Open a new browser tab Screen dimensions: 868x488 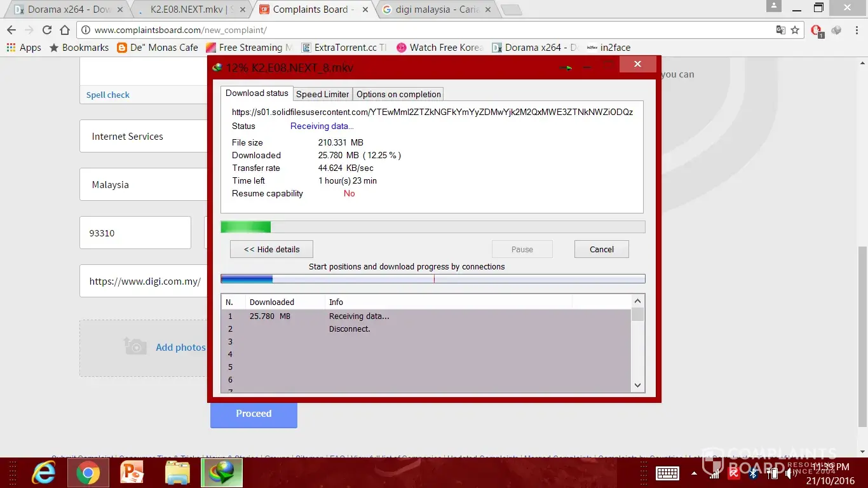pyautogui.click(x=511, y=10)
